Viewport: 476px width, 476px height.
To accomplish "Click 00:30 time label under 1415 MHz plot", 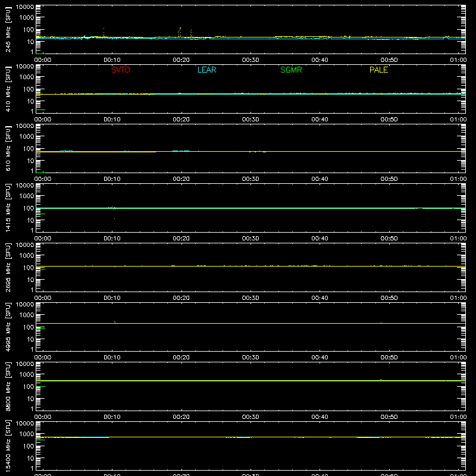I will tap(250, 239).
